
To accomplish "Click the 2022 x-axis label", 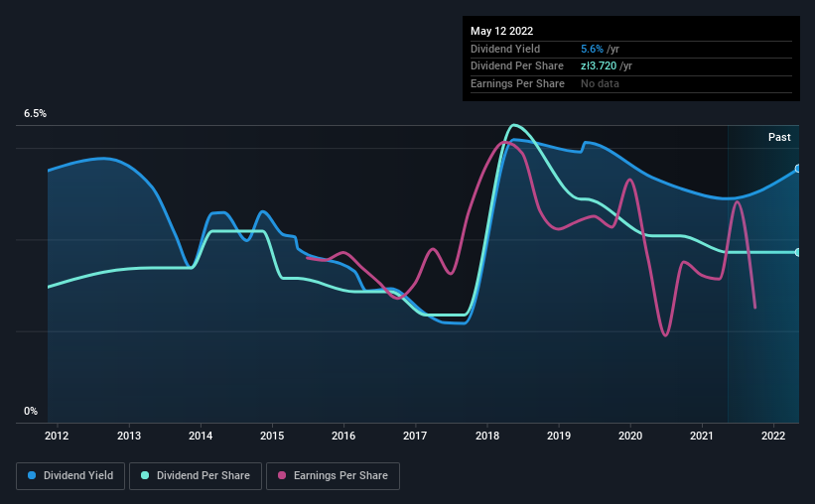I will [x=773, y=436].
